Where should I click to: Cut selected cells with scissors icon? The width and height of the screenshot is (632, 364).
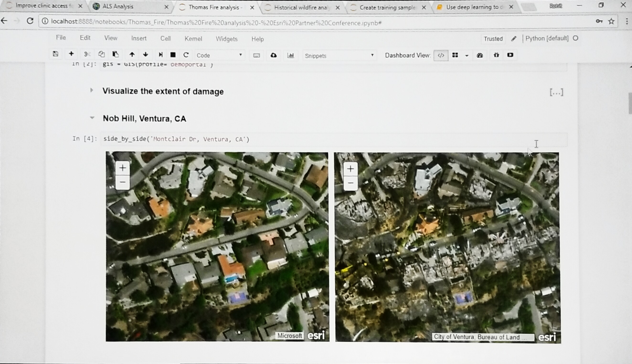point(87,54)
